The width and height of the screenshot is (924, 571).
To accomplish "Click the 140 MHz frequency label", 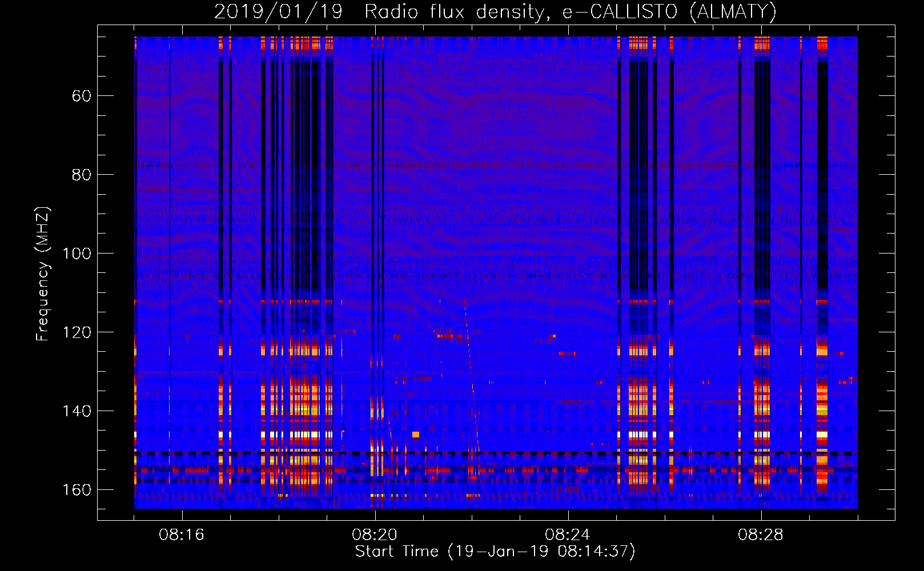I will [77, 411].
